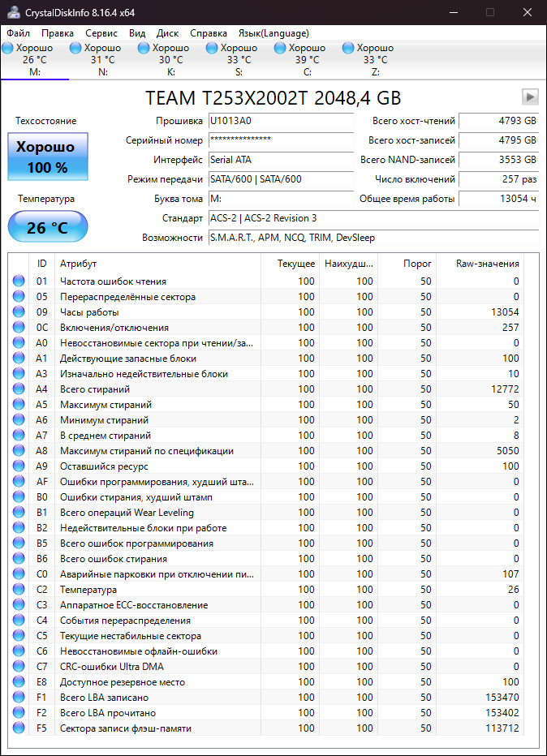Screen dimensions: 547x756
Task: Click the status orb for attribute A3
Action: [19, 373]
